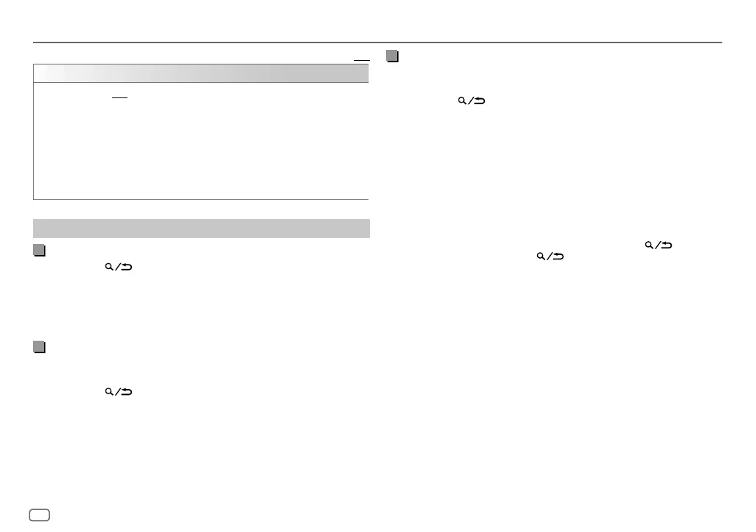Screen dimensions: 756x532
Task: Click the long horizontal rule across the page top
Action: pos(377,43)
